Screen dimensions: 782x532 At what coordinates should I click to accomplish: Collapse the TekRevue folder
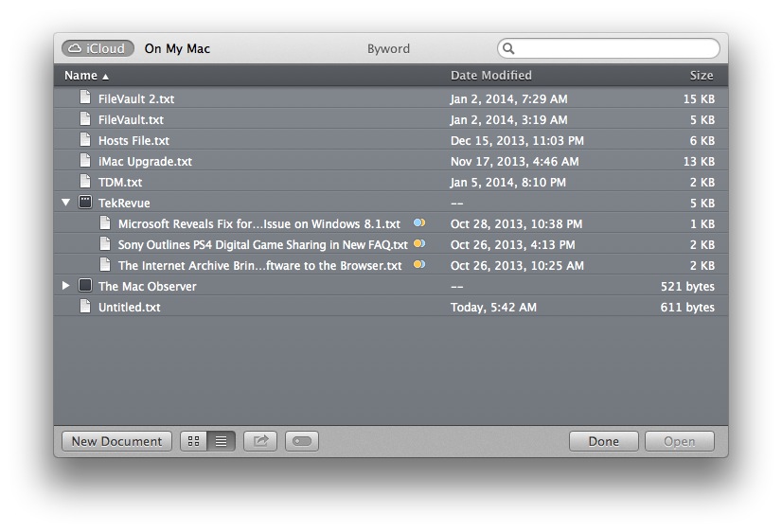click(x=66, y=203)
